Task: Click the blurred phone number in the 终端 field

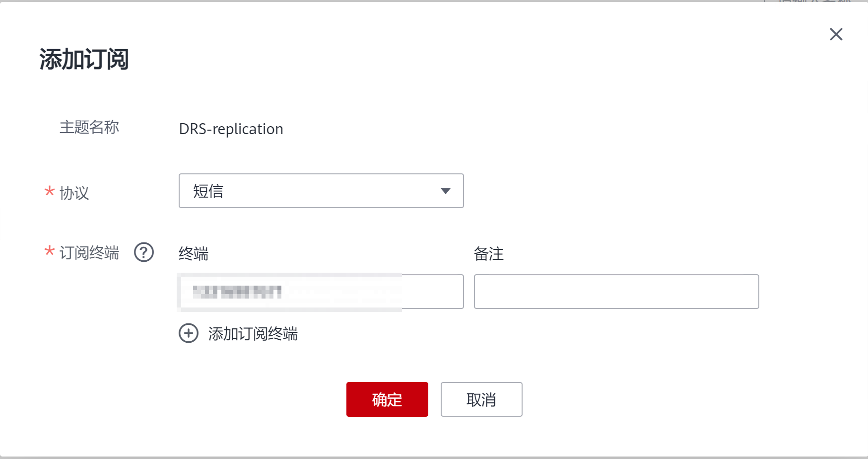Action: point(237,292)
